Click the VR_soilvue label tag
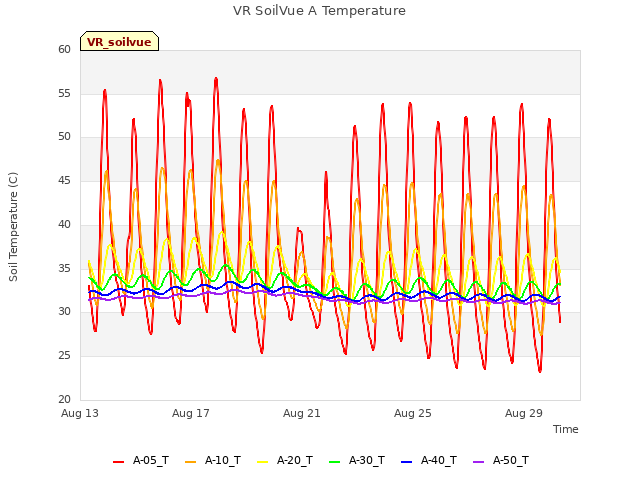The width and height of the screenshot is (640, 480). click(119, 41)
